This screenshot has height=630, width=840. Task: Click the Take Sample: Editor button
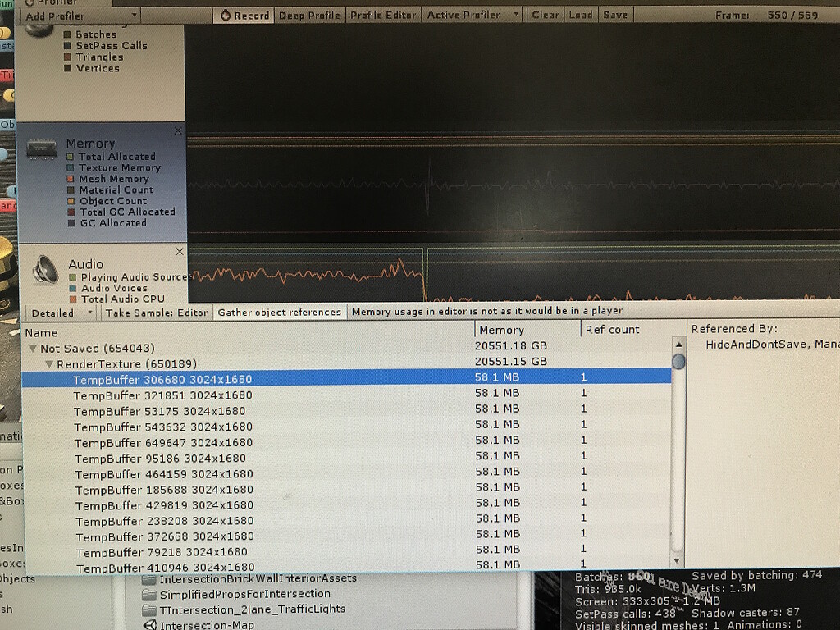[x=157, y=312]
